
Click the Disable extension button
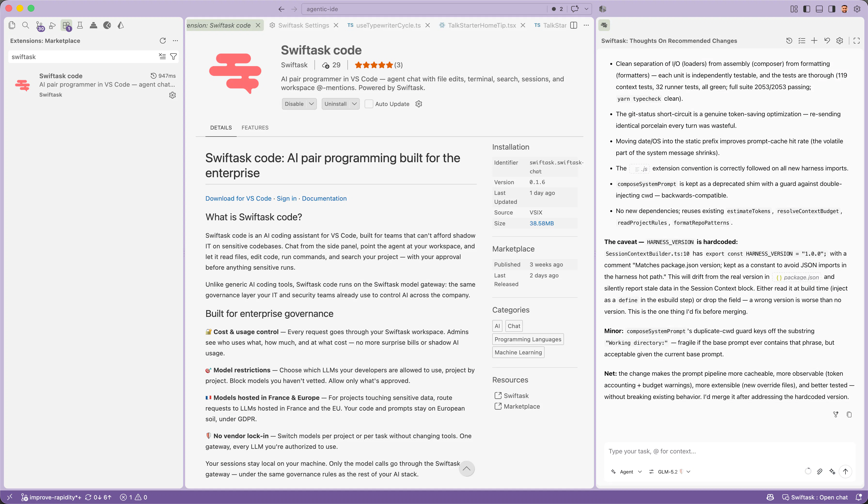click(x=294, y=104)
